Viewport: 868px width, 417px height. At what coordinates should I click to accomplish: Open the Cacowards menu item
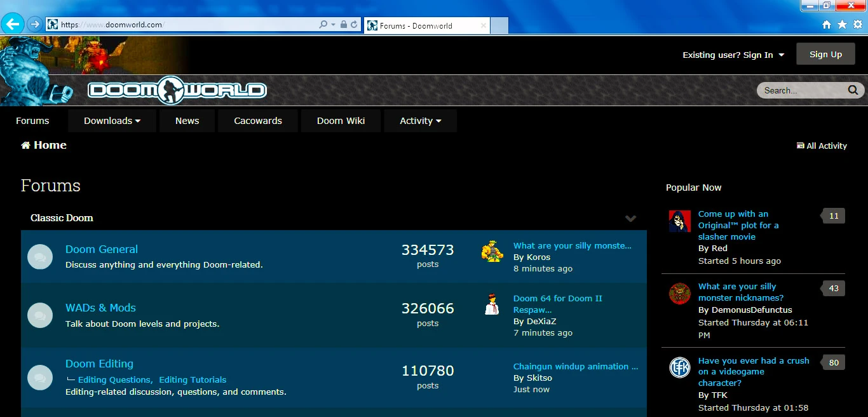pyautogui.click(x=258, y=121)
